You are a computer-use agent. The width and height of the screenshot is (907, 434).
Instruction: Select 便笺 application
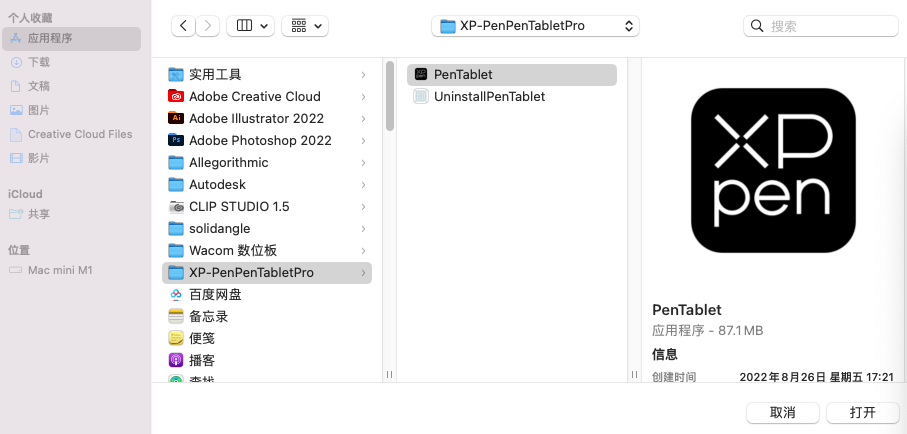click(x=267, y=339)
